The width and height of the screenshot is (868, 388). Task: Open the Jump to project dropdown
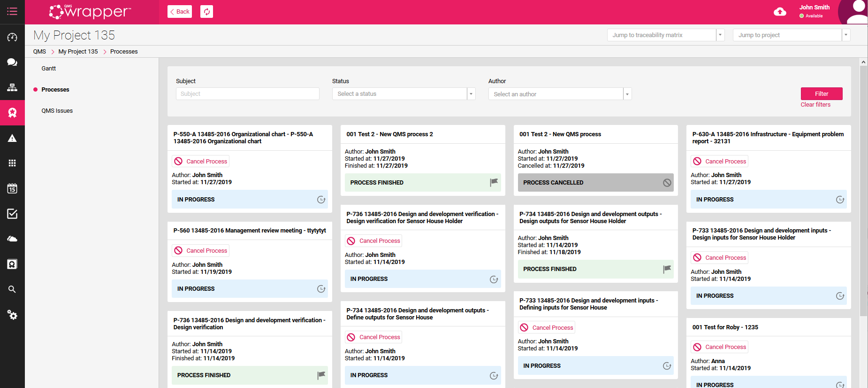tap(846, 35)
